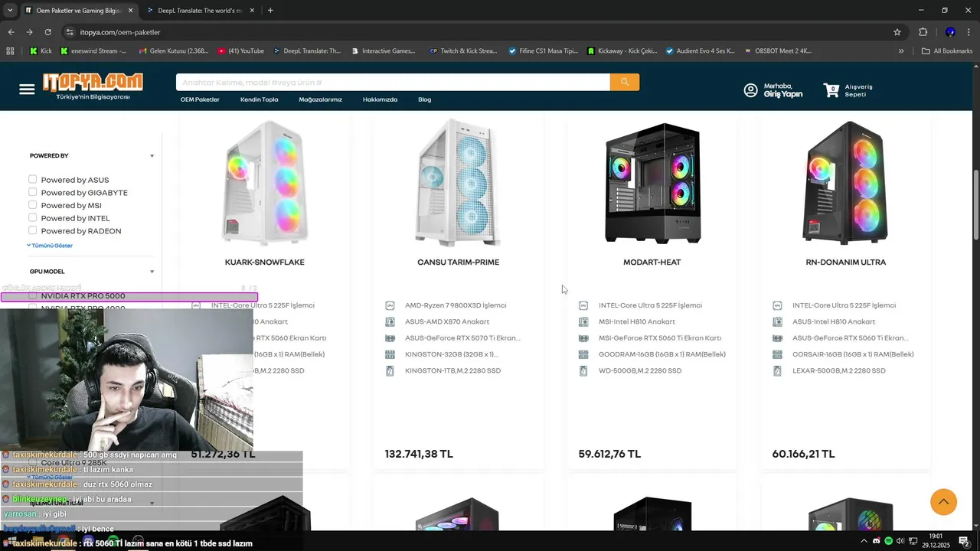Open the RN-DONANIM ULTRA product title
Screen dimensions: 980x551
coord(846,262)
